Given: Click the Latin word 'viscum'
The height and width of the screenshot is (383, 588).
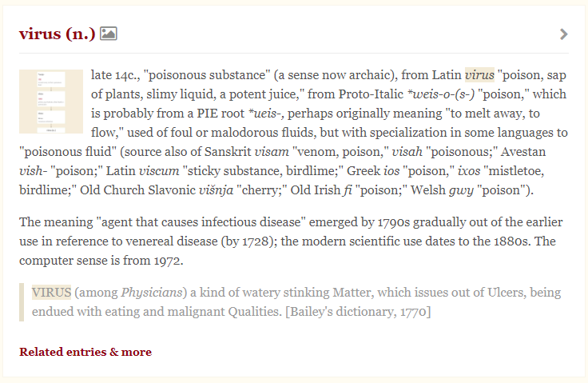Looking at the screenshot, I should tap(159, 171).
